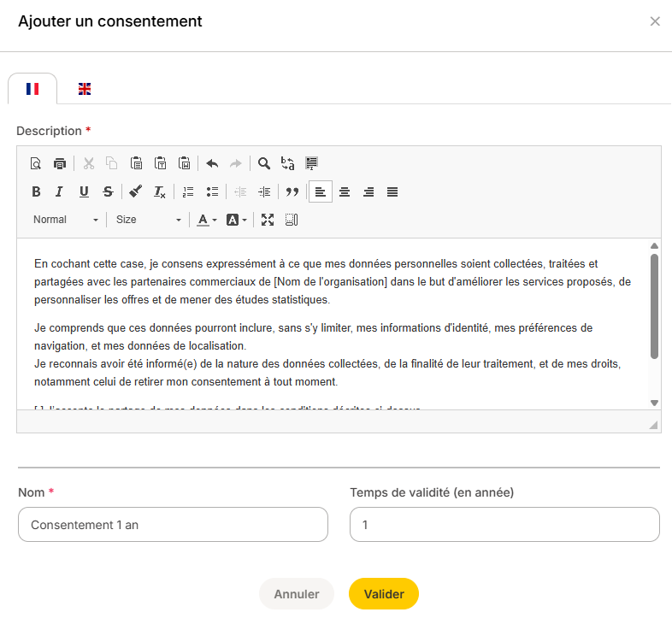This screenshot has width=672, height=624.
Task: Toggle italic formatting
Action: (59, 191)
